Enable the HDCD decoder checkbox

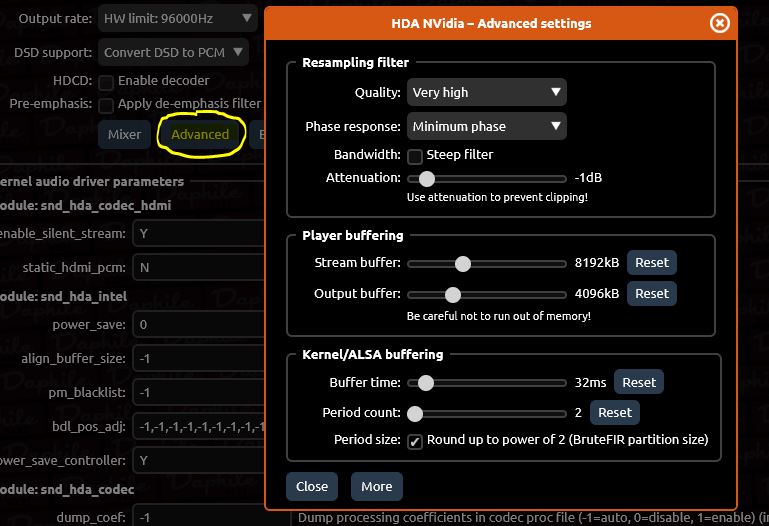[107, 81]
